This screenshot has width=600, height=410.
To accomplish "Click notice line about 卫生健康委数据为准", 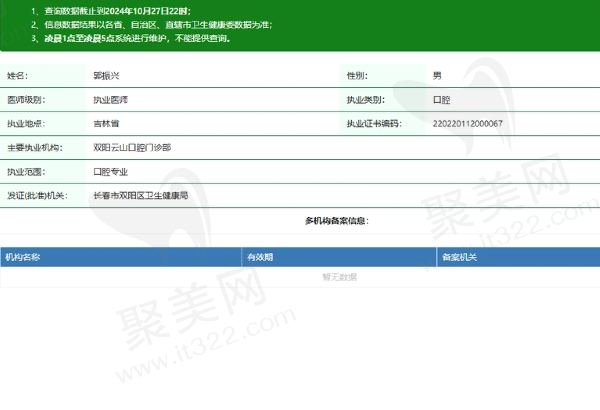I will (152, 25).
